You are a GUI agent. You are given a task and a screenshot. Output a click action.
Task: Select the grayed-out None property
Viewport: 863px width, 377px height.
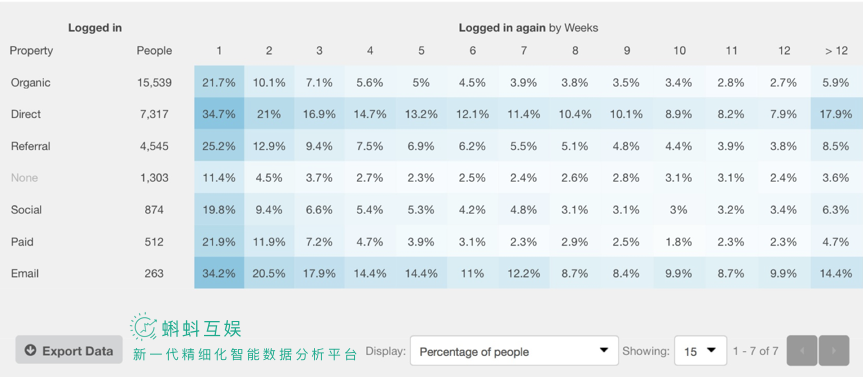[x=24, y=178]
